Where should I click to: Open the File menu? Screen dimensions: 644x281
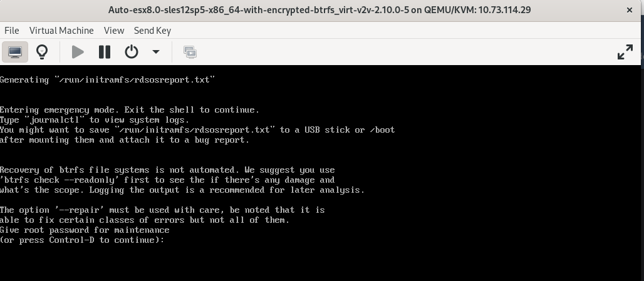(12, 30)
